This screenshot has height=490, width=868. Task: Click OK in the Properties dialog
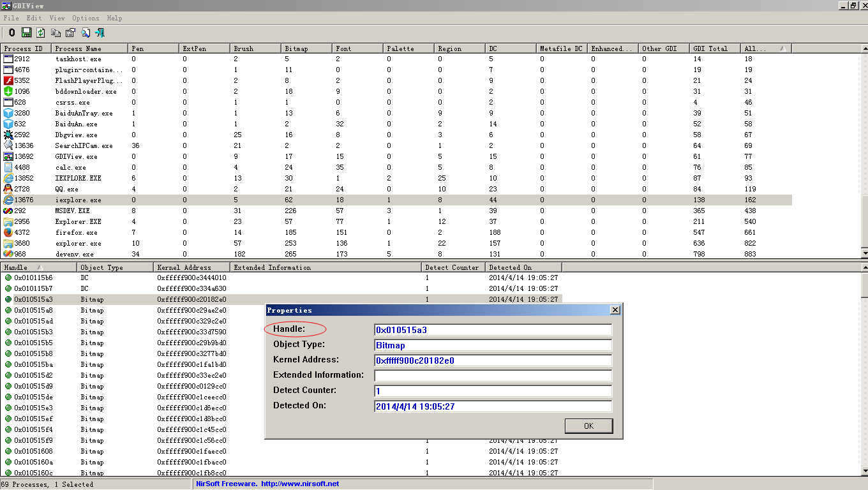(588, 426)
